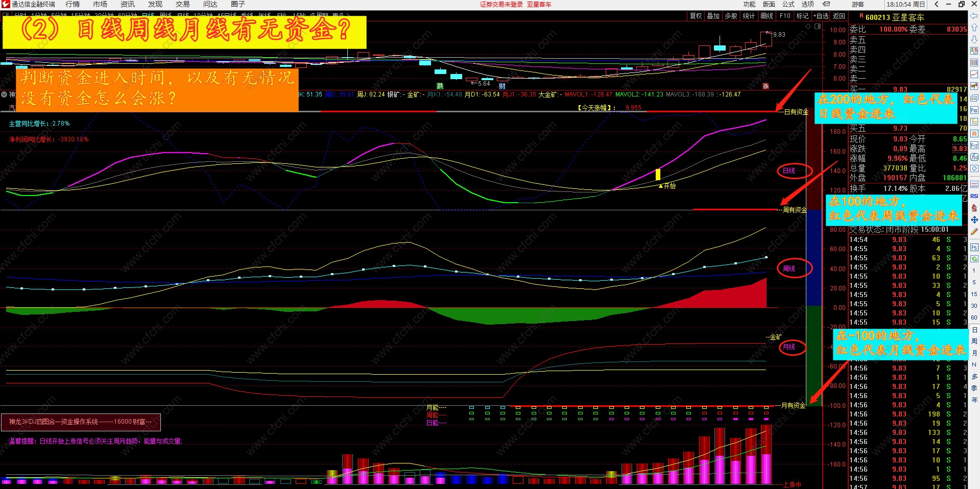The width and height of the screenshot is (980, 489).
Task: Open the 行情 menu
Action: tap(73, 4)
